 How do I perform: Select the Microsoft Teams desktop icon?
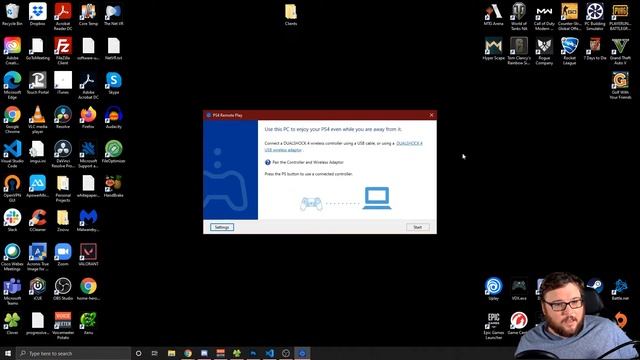[12, 291]
